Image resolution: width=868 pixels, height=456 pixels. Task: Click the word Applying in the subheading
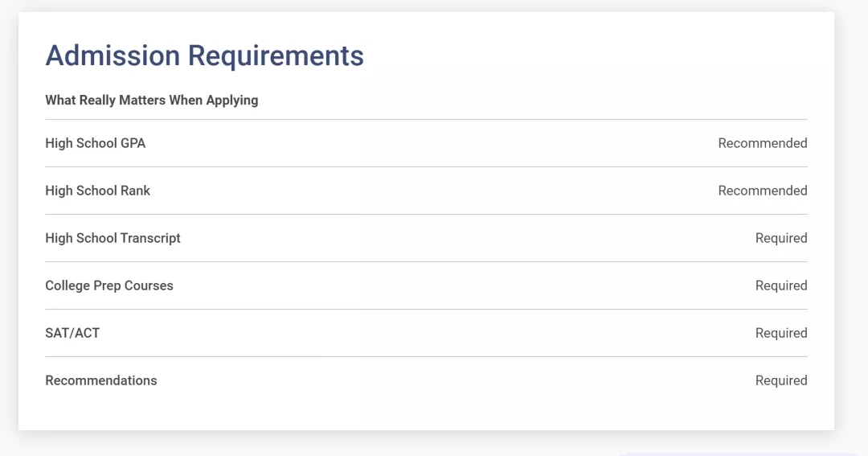click(232, 101)
